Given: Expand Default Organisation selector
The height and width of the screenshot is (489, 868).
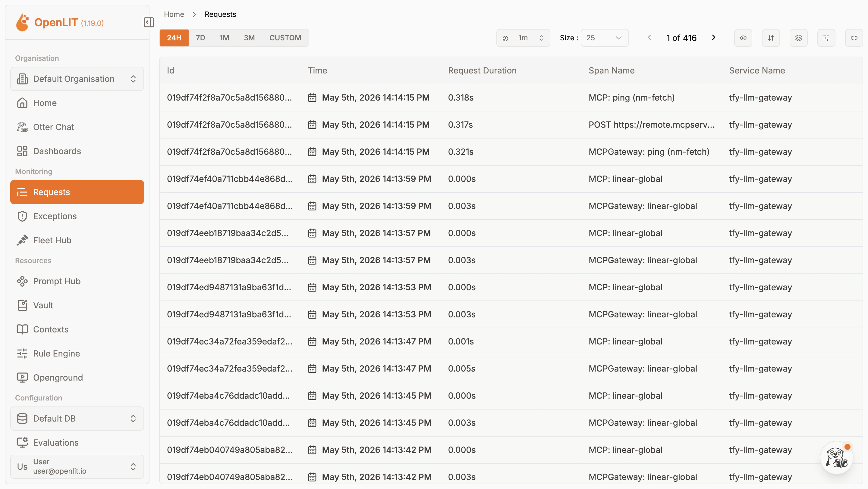Looking at the screenshot, I should 77,79.
